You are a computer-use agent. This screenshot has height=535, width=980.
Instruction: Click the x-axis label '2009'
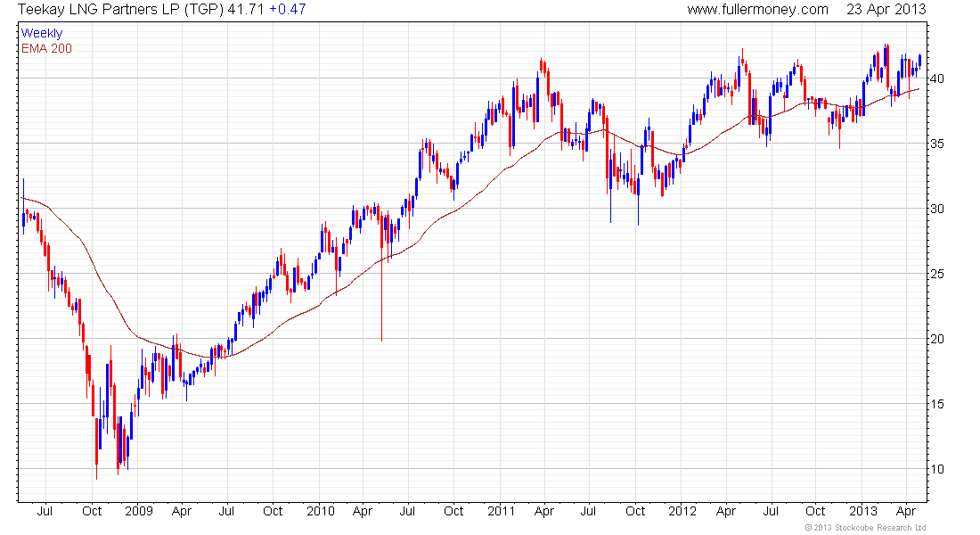(x=139, y=511)
